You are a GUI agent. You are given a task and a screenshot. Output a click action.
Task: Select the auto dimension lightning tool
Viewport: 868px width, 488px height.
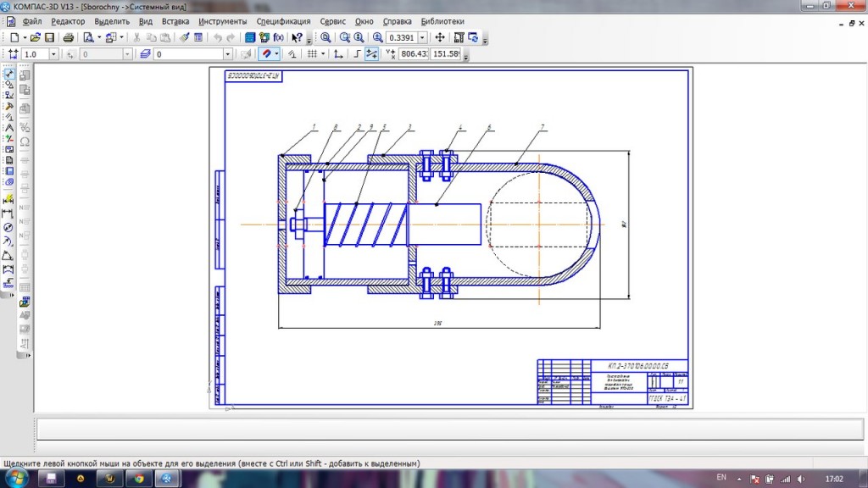(8, 199)
